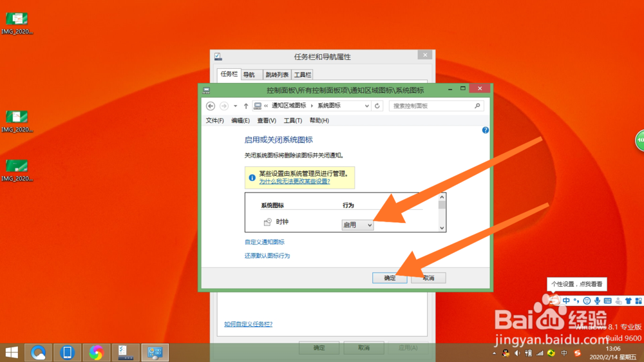Click the 通知区域图标 breadcrumb
644x362 pixels.
pos(289,106)
